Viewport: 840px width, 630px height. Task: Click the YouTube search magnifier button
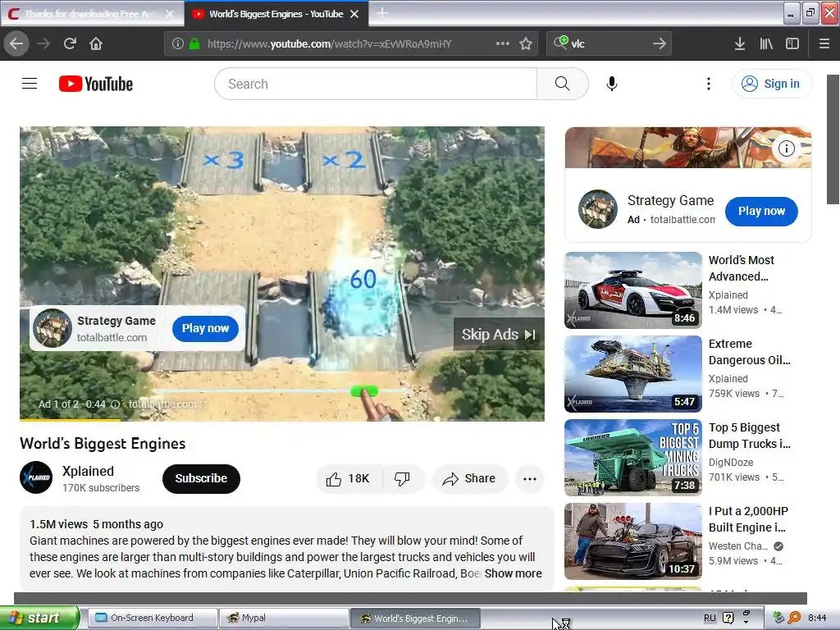point(563,84)
